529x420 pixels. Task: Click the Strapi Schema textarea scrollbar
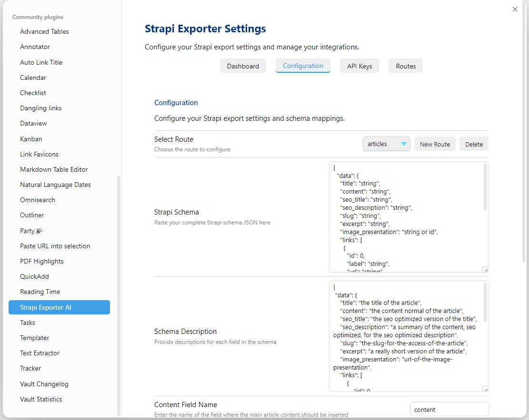pos(485,187)
